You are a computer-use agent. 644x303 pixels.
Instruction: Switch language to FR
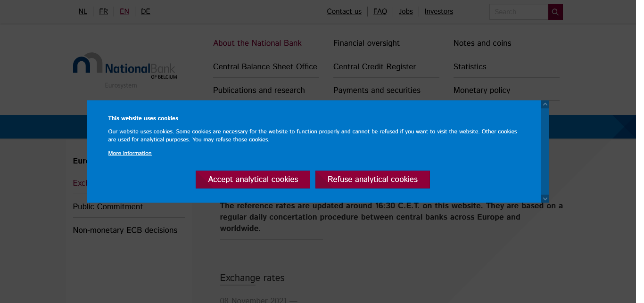pos(103,11)
